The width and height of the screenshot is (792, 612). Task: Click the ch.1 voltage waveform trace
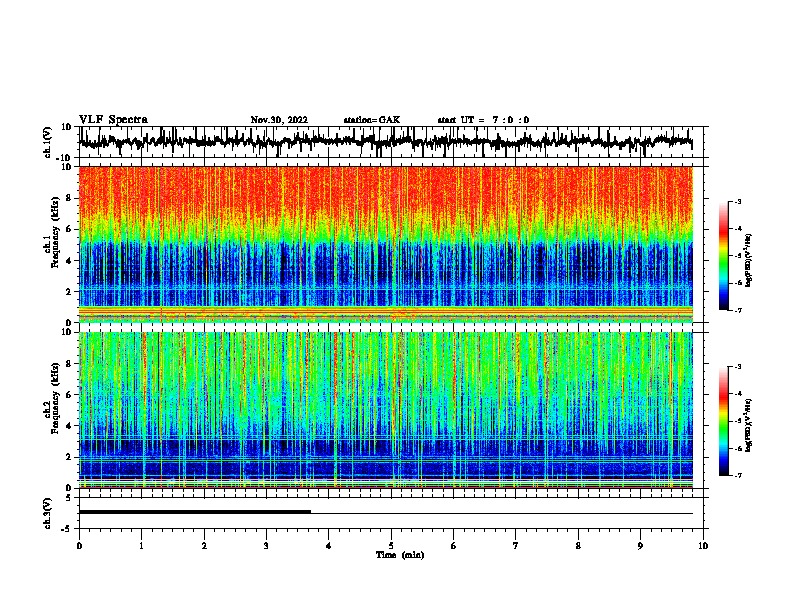385,141
